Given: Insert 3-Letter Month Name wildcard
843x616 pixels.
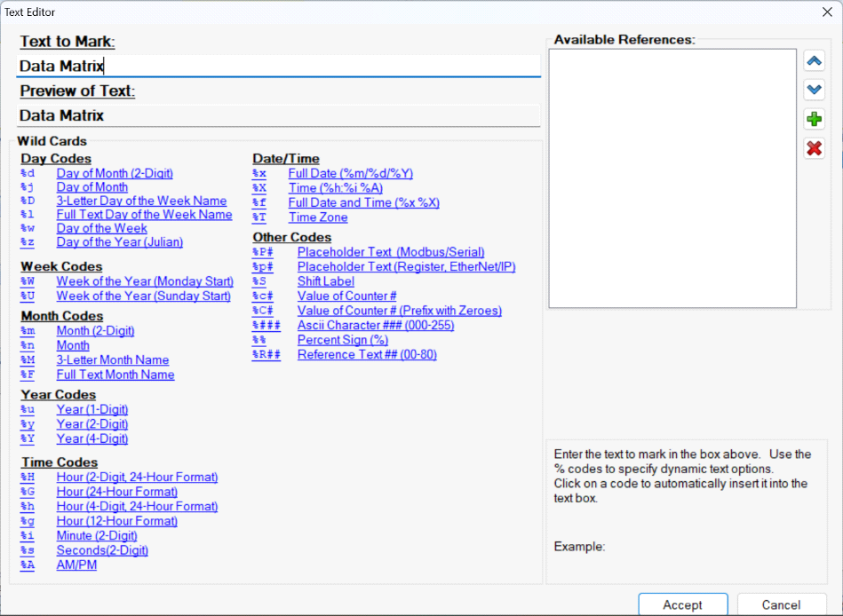Looking at the screenshot, I should click(112, 360).
